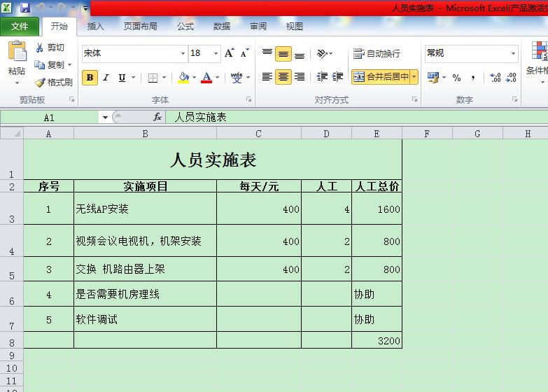Expand the Copy options arrow
The image size is (548, 392).
coord(69,64)
